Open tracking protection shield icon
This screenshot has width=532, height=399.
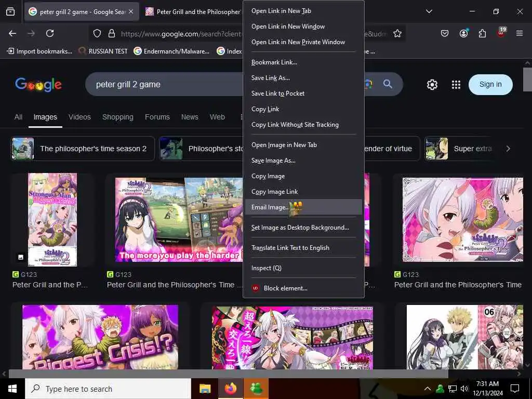click(x=97, y=33)
